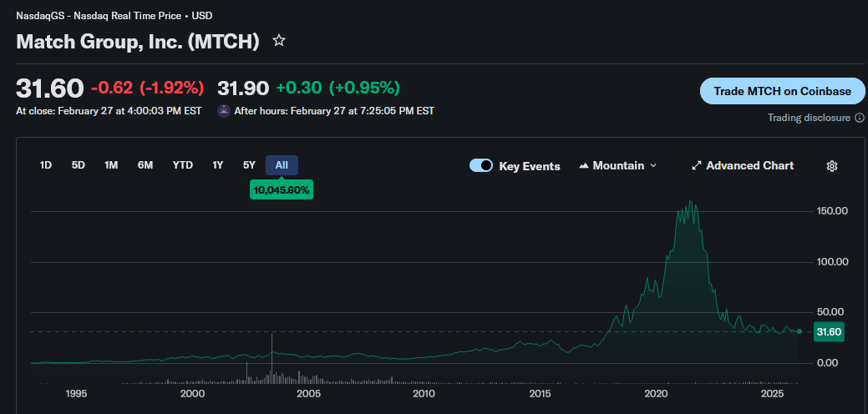
Task: Click the 2025 x-axis label
Action: 772,393
